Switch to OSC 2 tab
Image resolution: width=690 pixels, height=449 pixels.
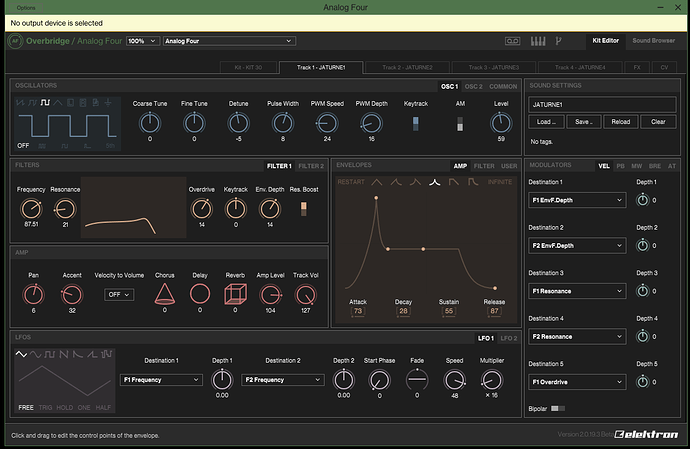click(473, 86)
